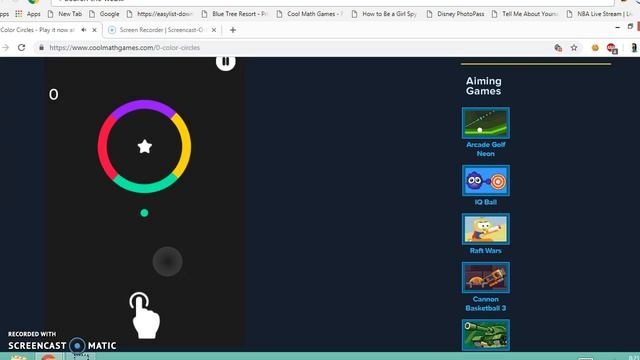Close the Color Circles tab
This screenshot has height=360, width=640.
pos(95,30)
